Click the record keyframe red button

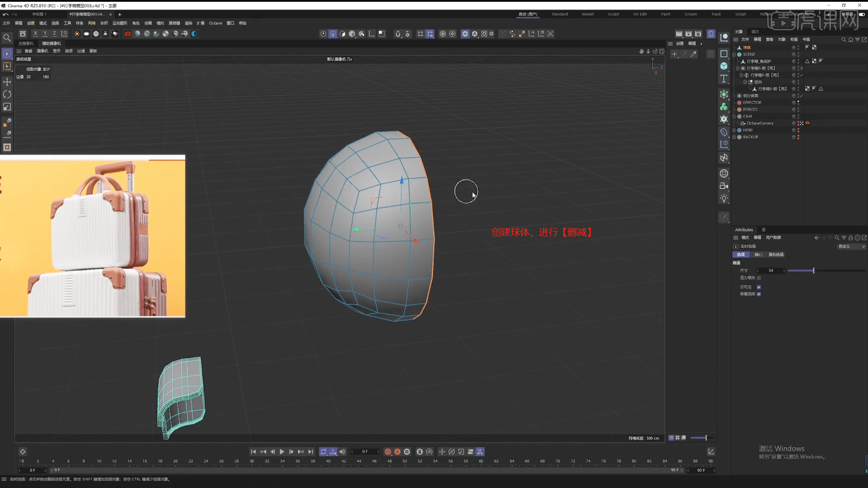[388, 452]
